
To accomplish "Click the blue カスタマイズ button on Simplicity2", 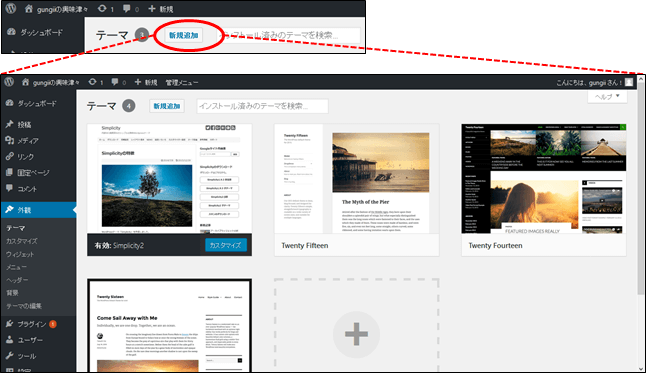I will [226, 245].
